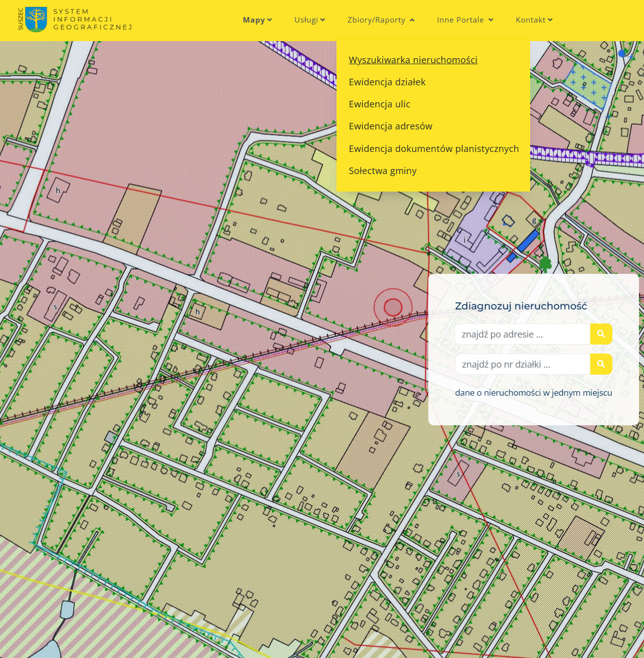Focus the 'znajdź po nr działki' field
644x658 pixels.
pyautogui.click(x=522, y=365)
